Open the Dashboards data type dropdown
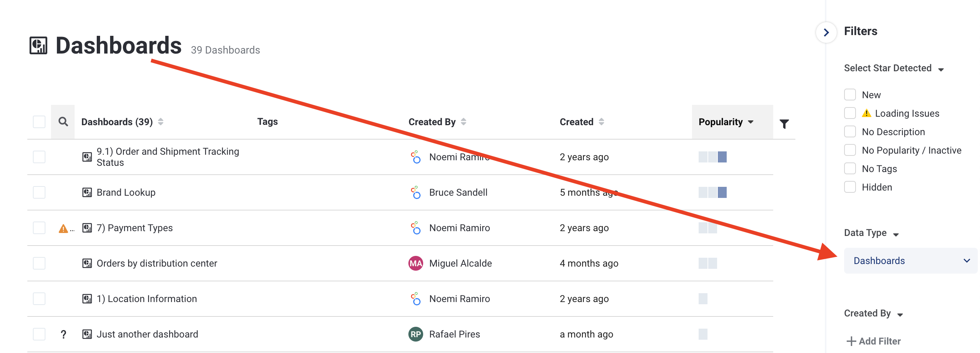980x353 pixels. 910,261
